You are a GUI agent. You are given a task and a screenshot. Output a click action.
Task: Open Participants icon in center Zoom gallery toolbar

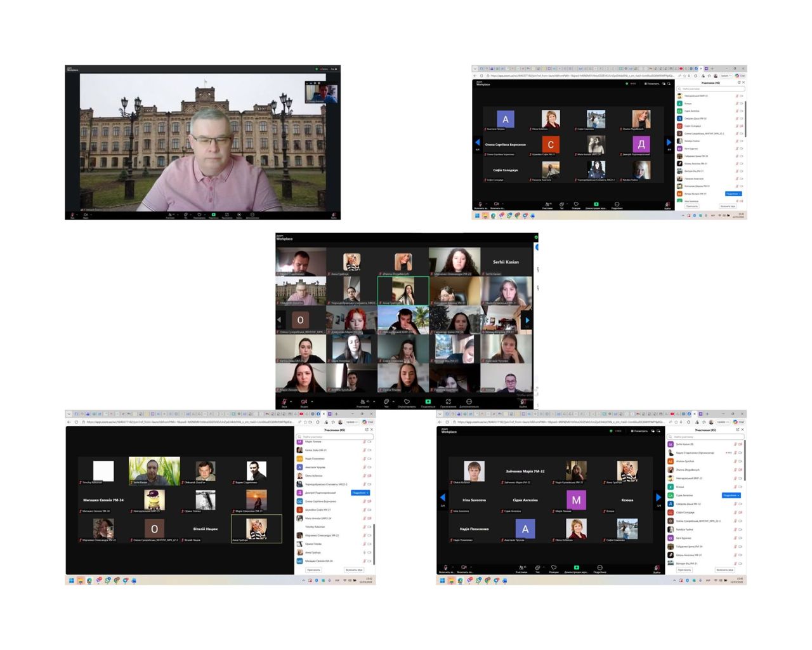363,402
